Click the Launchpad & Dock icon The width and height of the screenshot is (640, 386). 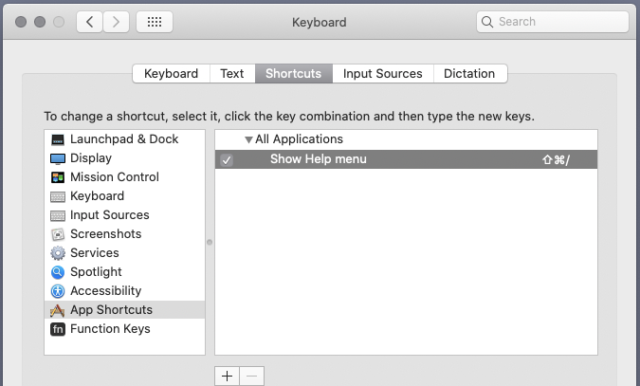[58, 140]
